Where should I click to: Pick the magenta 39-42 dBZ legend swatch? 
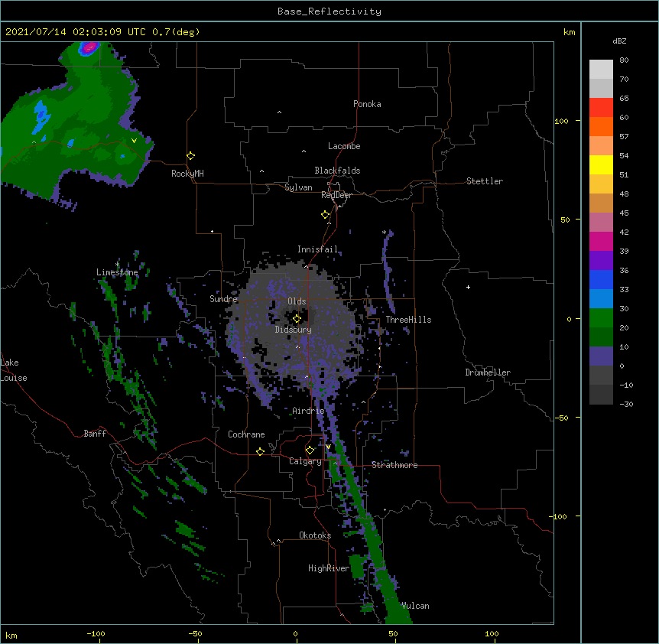click(x=601, y=241)
